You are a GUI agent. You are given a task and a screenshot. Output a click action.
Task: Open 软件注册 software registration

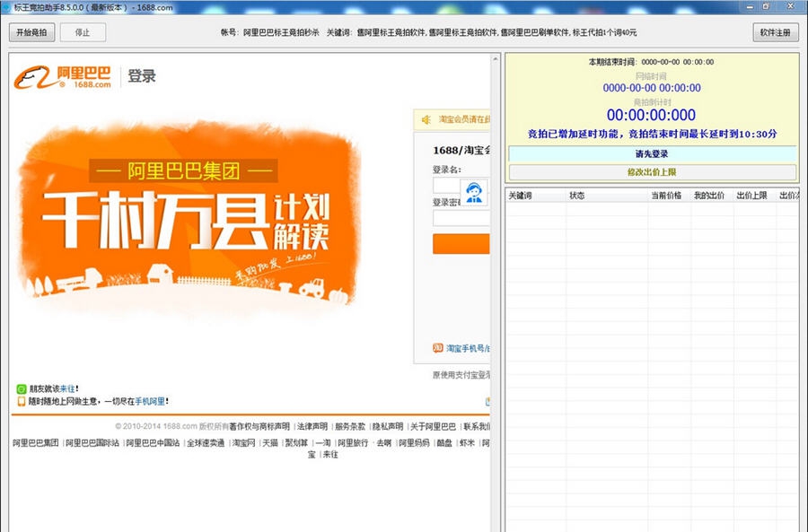pos(776,32)
